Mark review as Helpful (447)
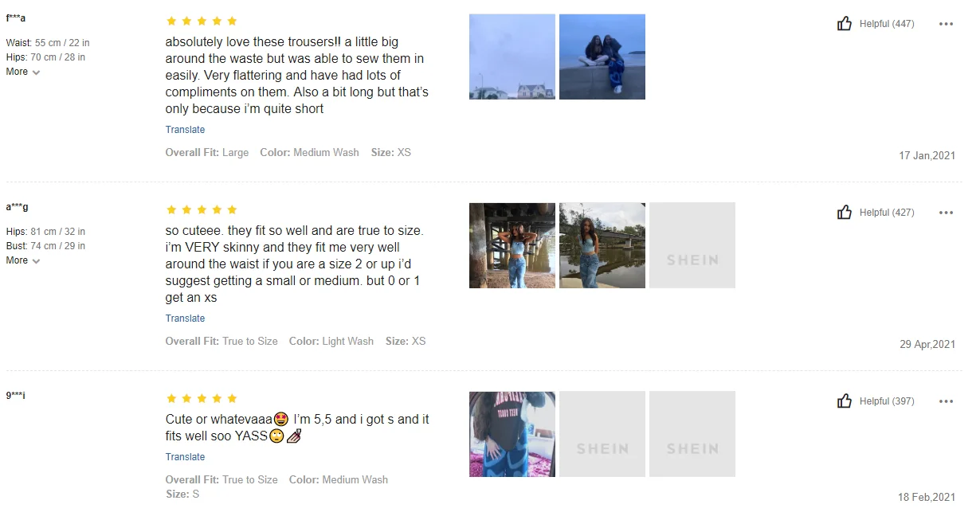 click(x=887, y=24)
